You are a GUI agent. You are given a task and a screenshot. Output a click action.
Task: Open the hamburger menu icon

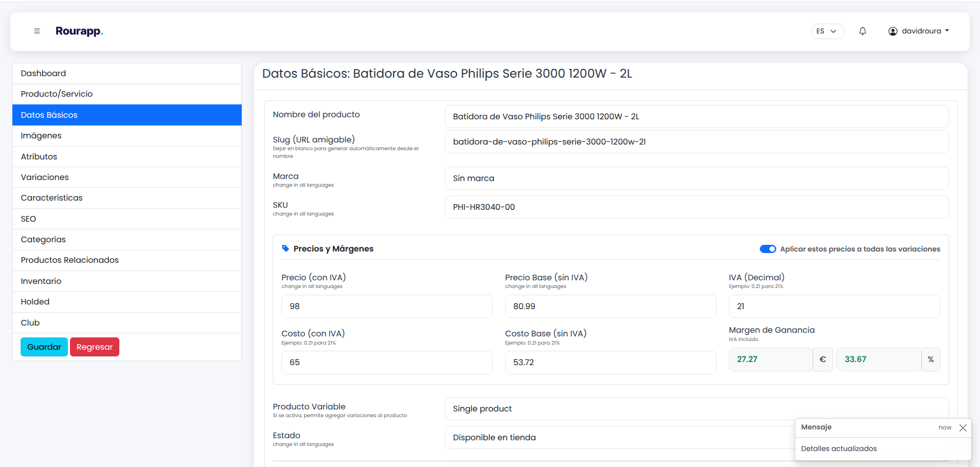[x=37, y=31]
